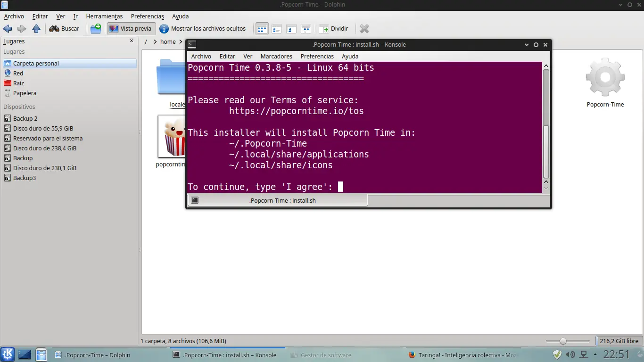Open Disco duro de 230,1 GiB
This screenshot has height=362, width=644.
[69, 168]
